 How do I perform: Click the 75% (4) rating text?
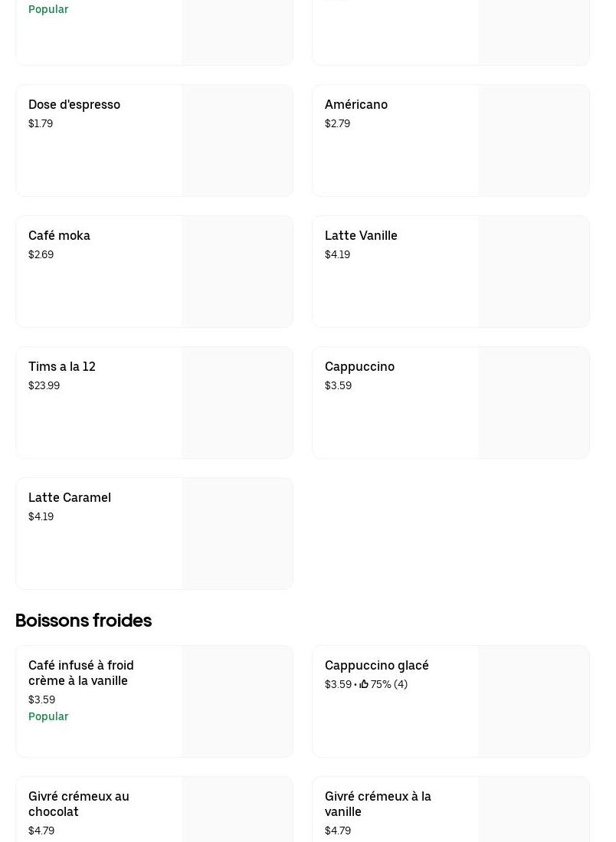389,684
